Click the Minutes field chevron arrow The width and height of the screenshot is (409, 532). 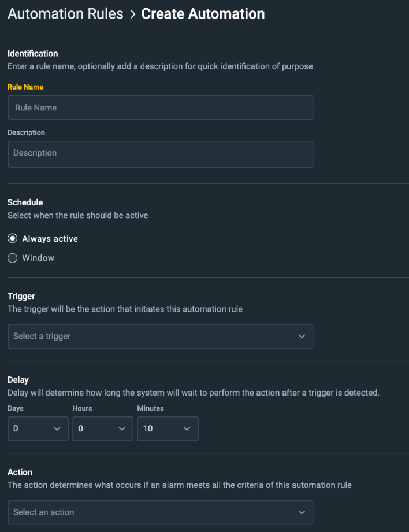click(186, 429)
